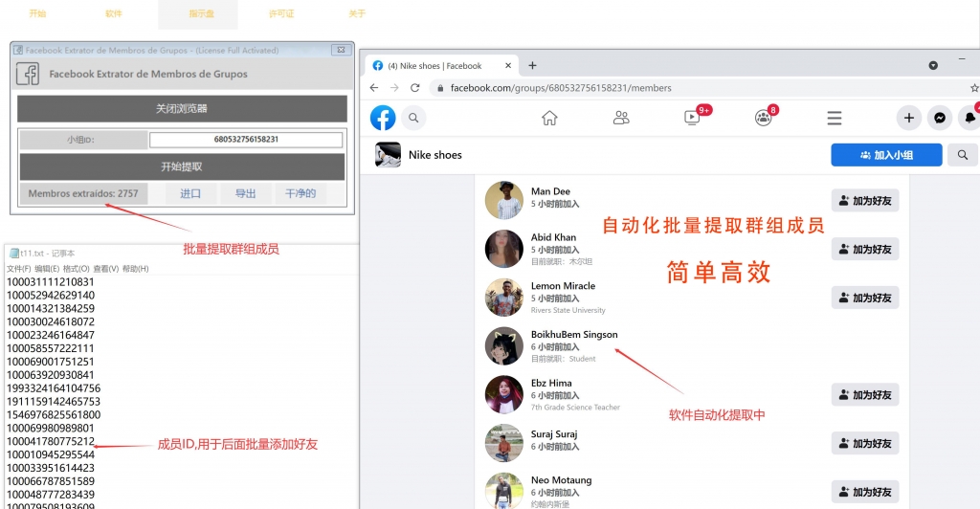Open the Messenger icon
The height and width of the screenshot is (509, 980).
[x=940, y=118]
